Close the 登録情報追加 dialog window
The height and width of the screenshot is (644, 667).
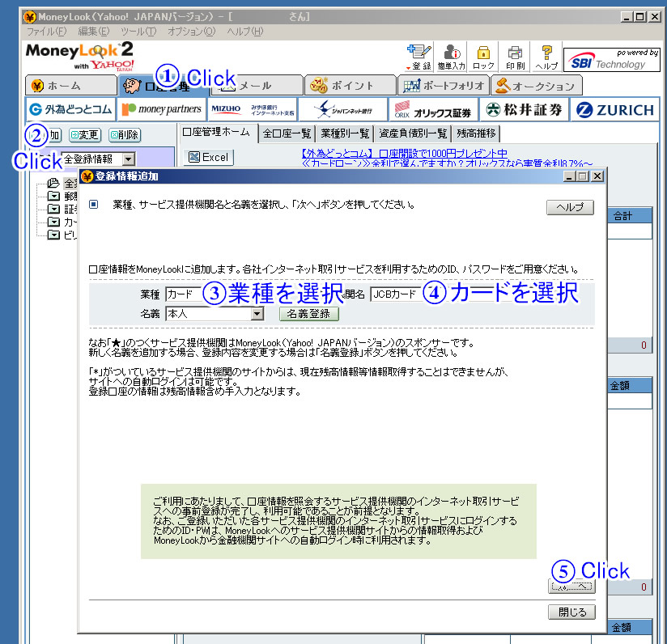coord(597,176)
